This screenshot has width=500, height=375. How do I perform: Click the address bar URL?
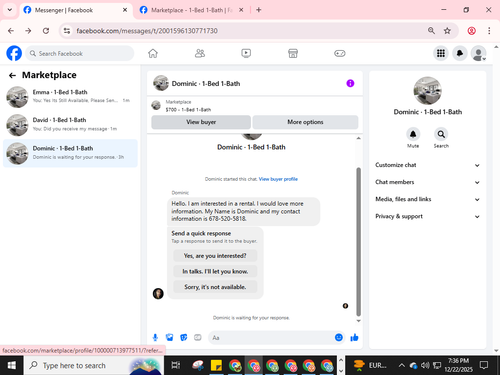pos(147,31)
